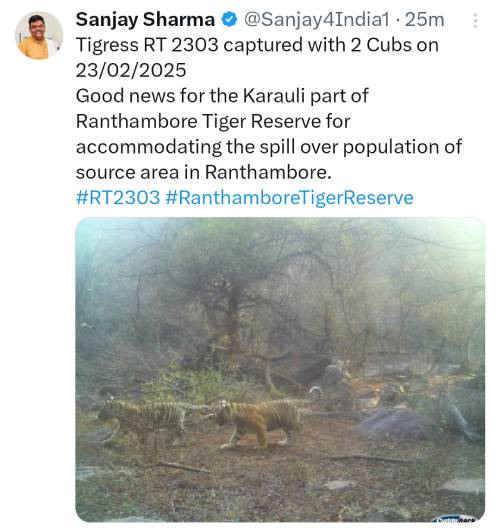Screen dimensions: 500x528
Task: Click the blue verified badge
Action: coord(229,20)
